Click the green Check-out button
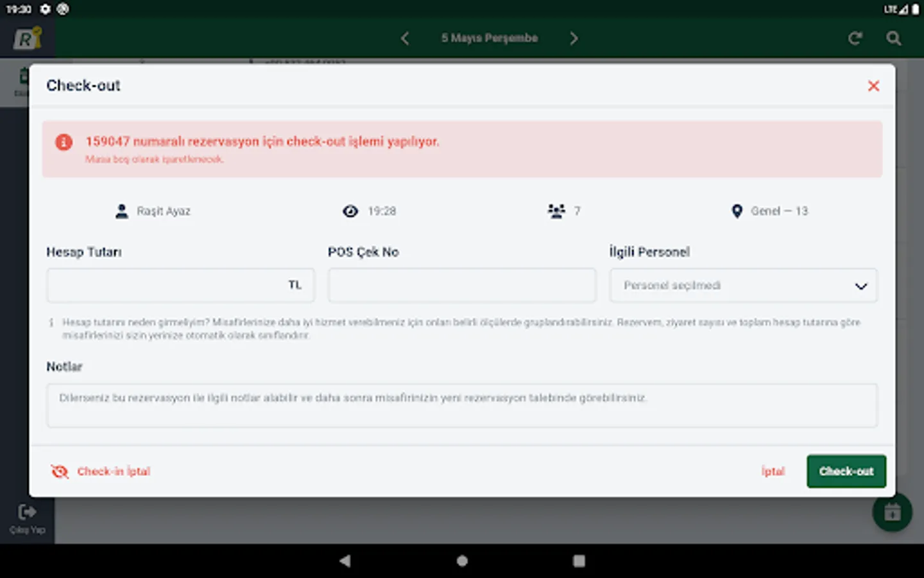Screen dimensions: 924x578 846,471
